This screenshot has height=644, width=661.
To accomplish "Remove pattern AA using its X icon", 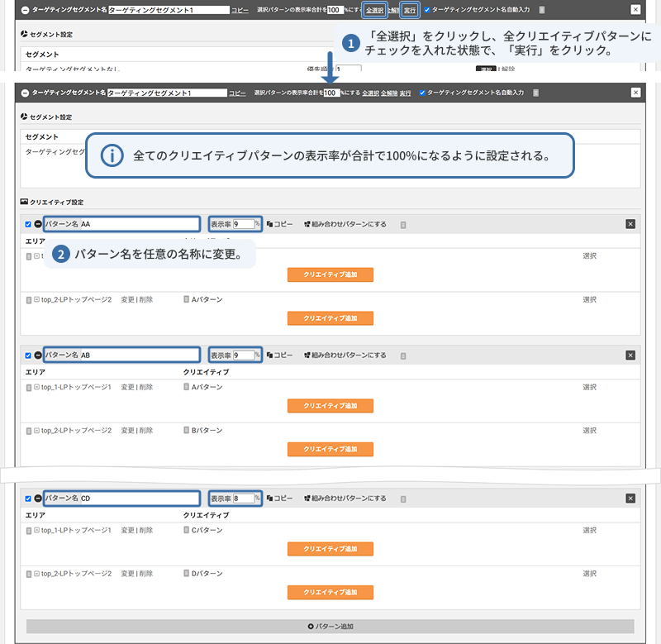I will (x=630, y=224).
